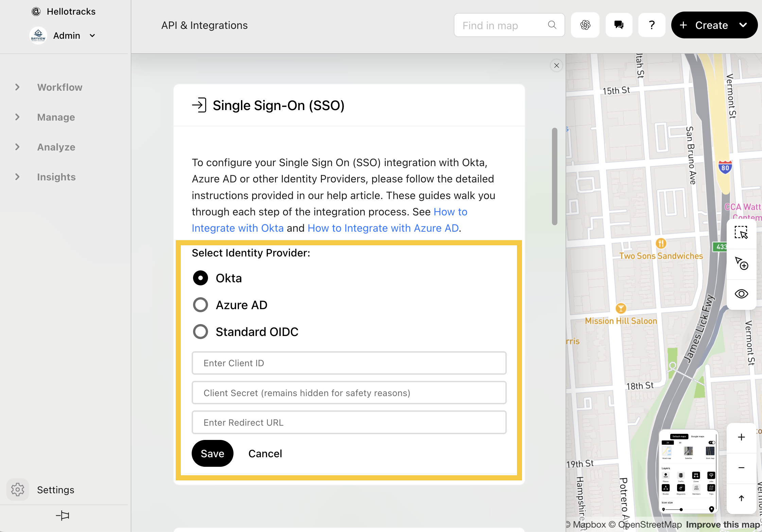This screenshot has height=532, width=762.
Task: Expand the Manage section chevron
Action: 17,117
